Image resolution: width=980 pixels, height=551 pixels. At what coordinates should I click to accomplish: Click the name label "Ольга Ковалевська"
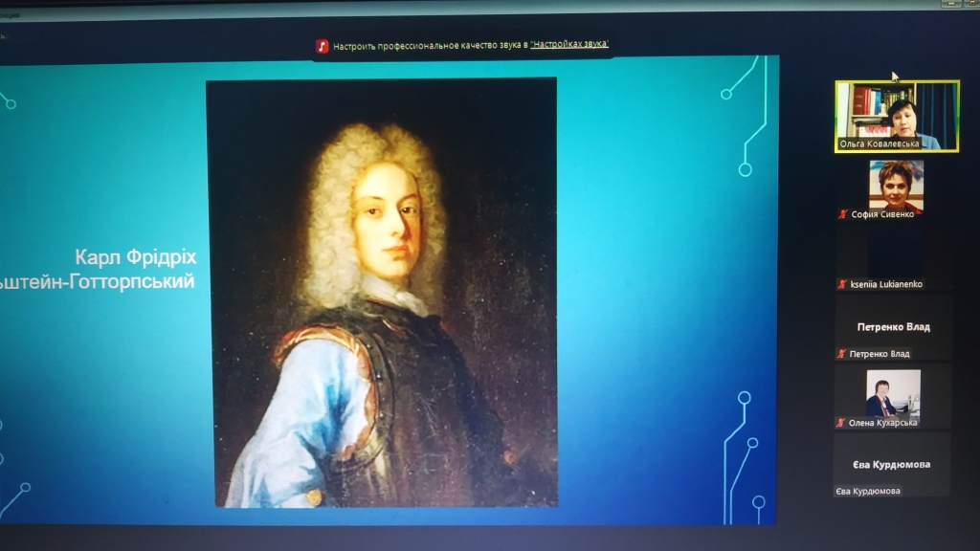[x=880, y=143]
